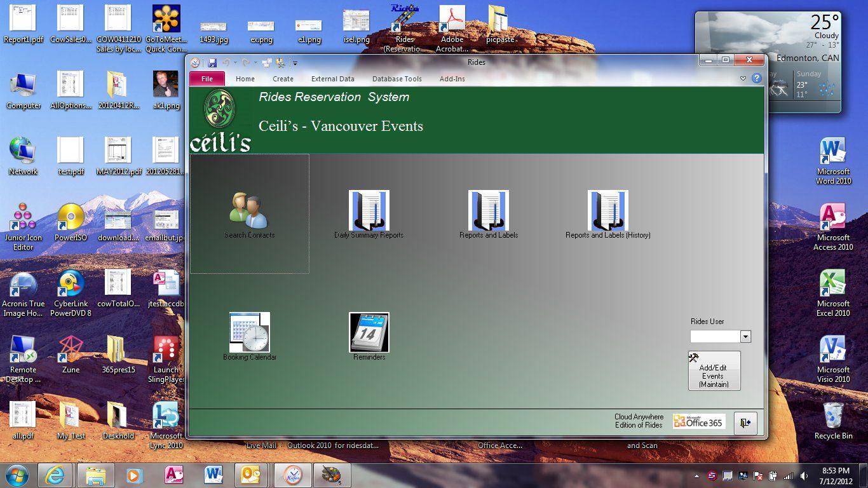This screenshot has height=488, width=868.
Task: Open the Redo dropdown arrow
Action: [x=255, y=62]
